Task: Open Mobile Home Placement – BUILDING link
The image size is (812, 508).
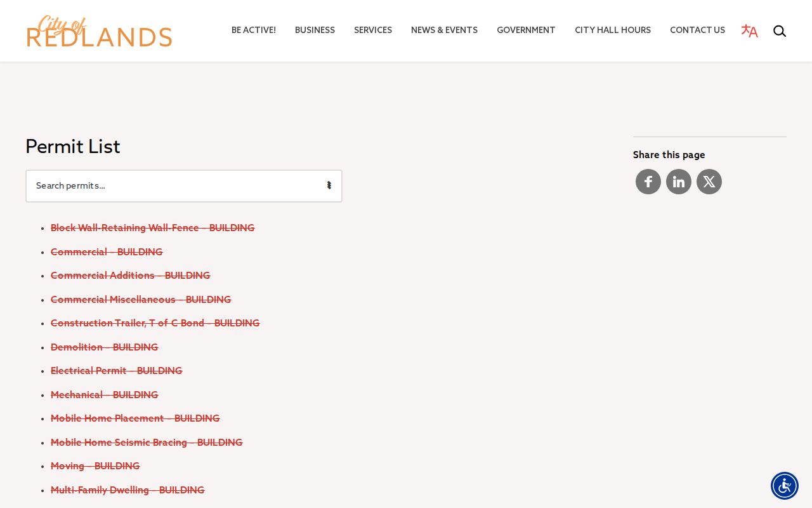Action: [x=135, y=418]
